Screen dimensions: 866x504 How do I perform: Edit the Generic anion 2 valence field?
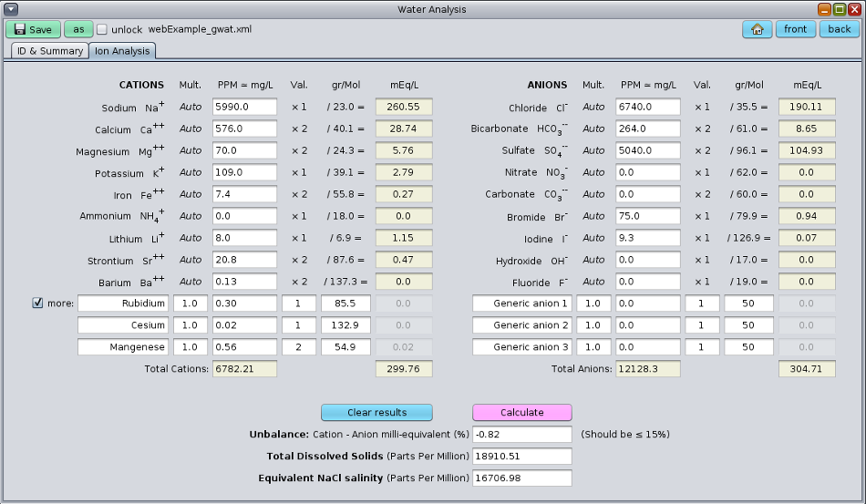coord(702,324)
